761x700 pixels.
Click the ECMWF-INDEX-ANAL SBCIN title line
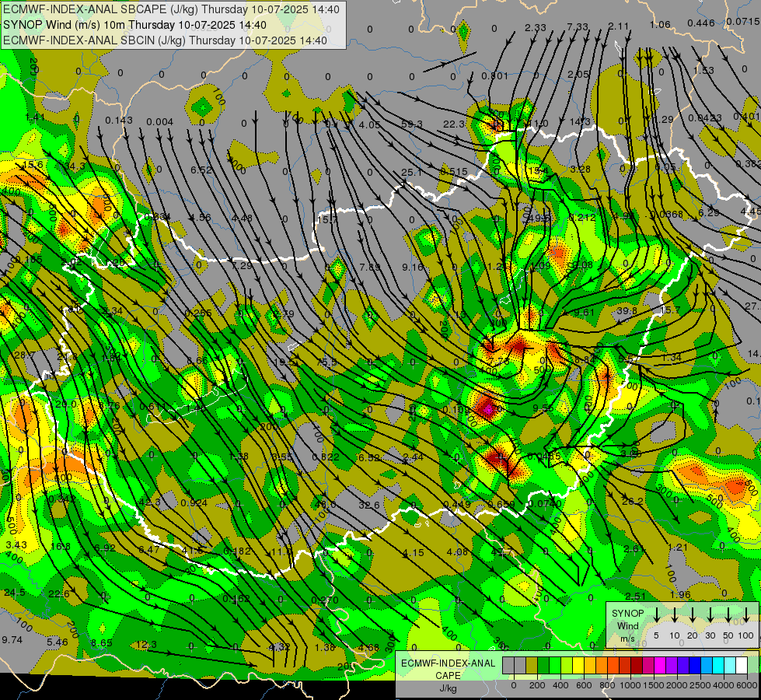tap(166, 40)
